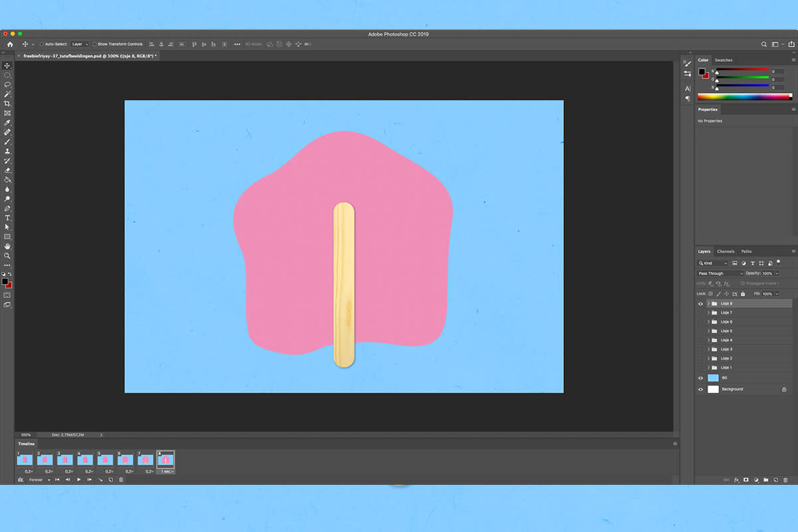The height and width of the screenshot is (532, 798).
Task: Select the Magic Wand tool
Action: click(7, 94)
